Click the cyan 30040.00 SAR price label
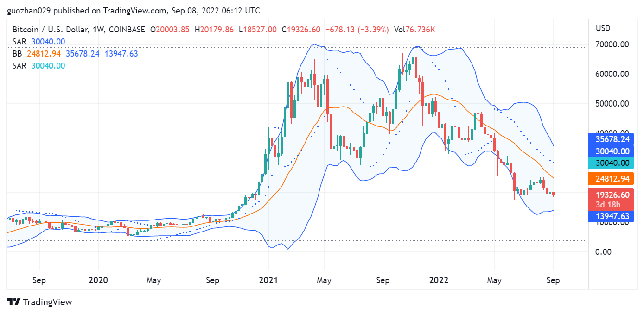The height and width of the screenshot is (314, 644). coord(612,163)
